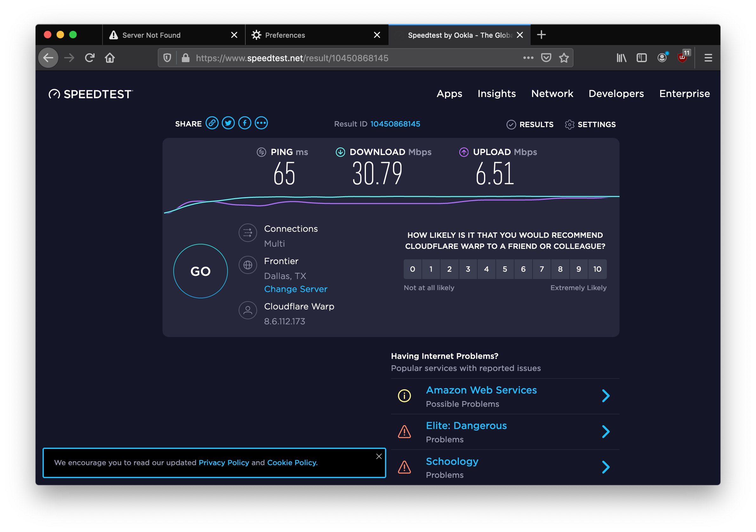Select rating 0 on recommendation scale

(413, 269)
